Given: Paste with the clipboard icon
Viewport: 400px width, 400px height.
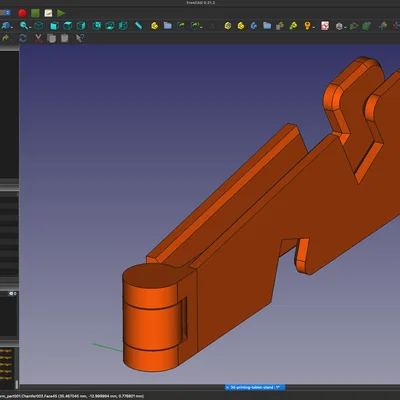Looking at the screenshot, I should coord(65,38).
